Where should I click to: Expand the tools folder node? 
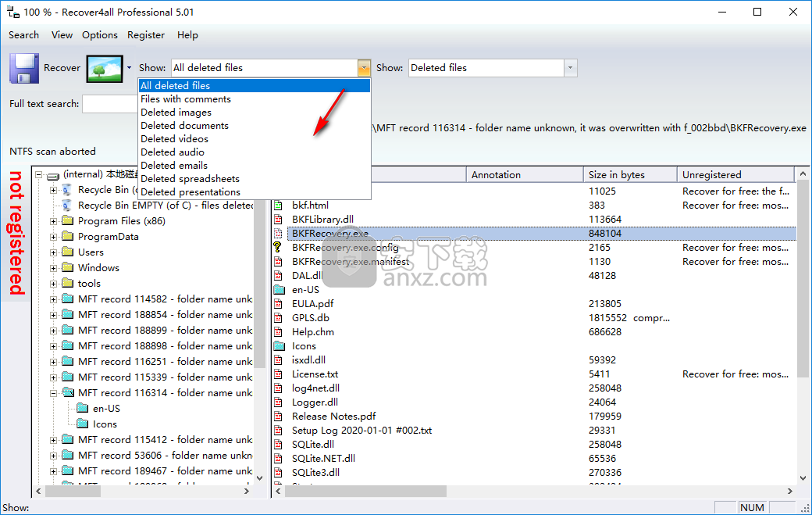pyautogui.click(x=53, y=284)
